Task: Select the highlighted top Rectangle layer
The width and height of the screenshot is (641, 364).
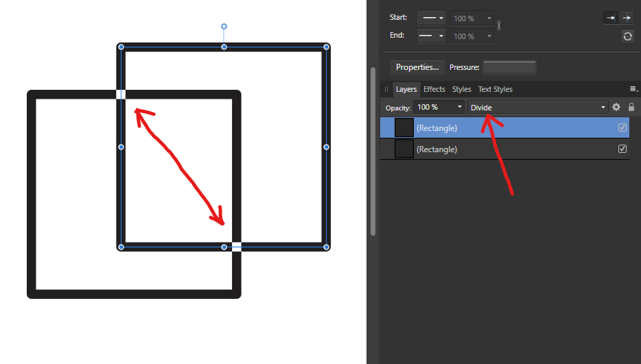Action: tap(504, 128)
